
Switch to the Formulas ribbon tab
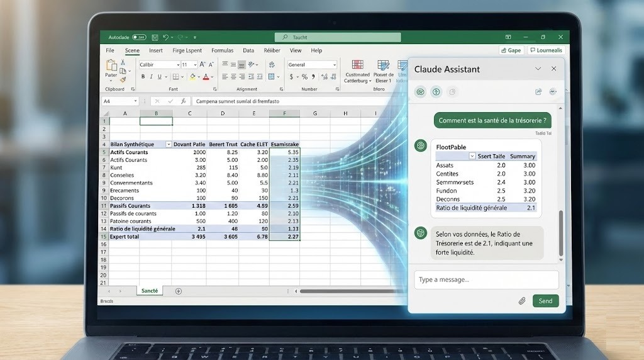click(222, 50)
